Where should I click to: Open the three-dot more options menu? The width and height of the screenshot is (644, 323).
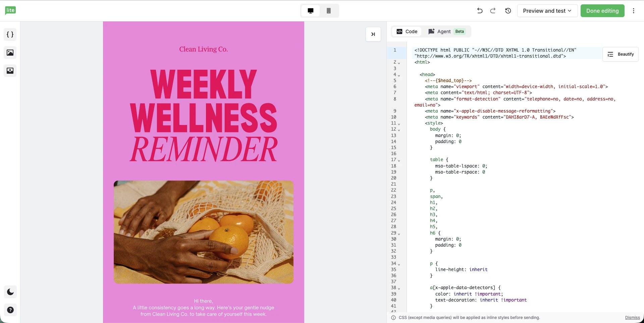click(x=634, y=11)
